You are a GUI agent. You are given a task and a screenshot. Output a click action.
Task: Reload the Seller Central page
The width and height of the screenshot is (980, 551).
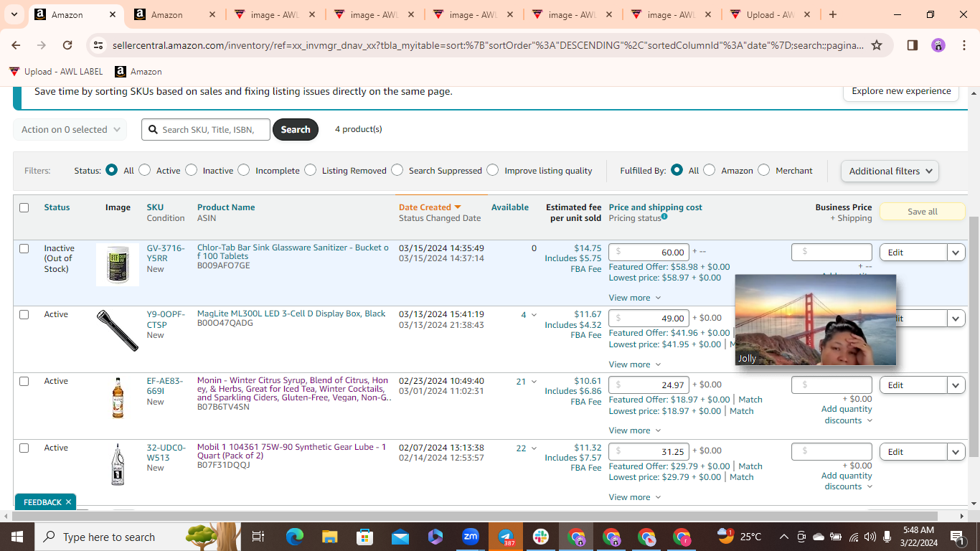[67, 45]
